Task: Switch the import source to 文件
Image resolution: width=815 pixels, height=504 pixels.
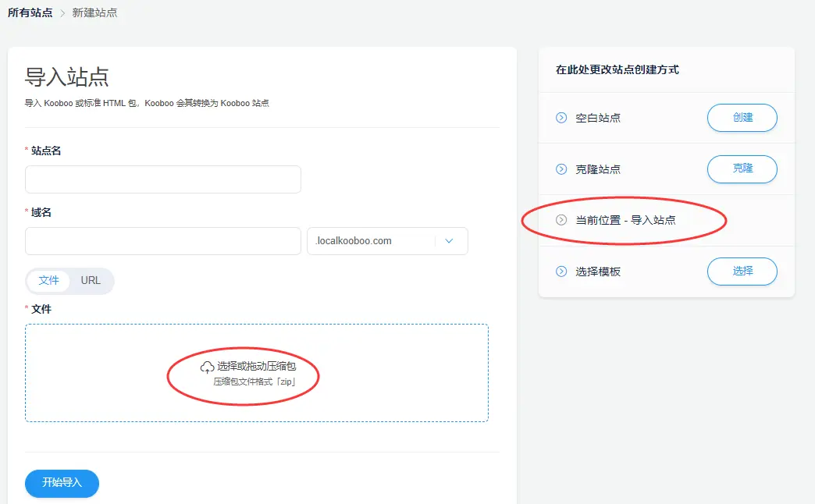Action: coord(49,280)
